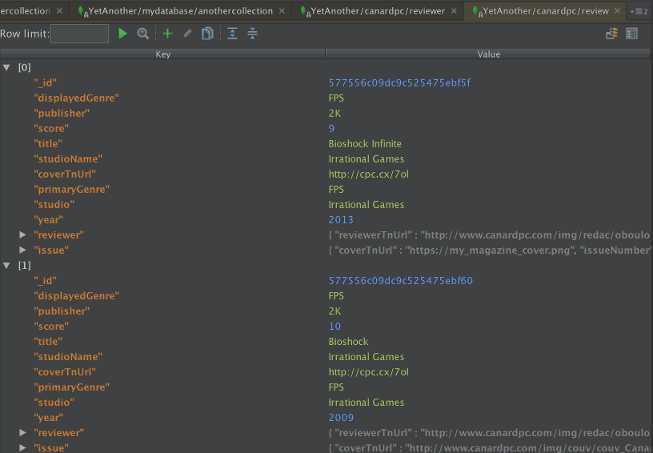Click the pencil edit icon
Screen dimensions: 653x453
coord(187,33)
